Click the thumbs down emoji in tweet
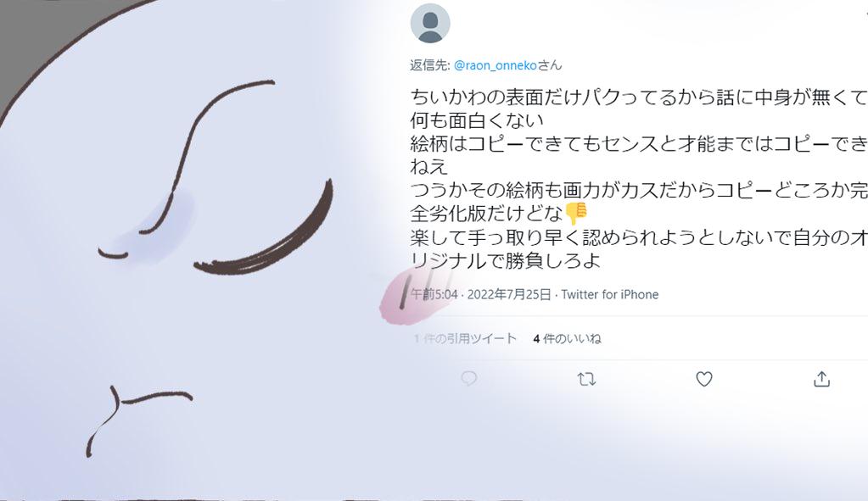This screenshot has height=501, width=868. click(576, 213)
